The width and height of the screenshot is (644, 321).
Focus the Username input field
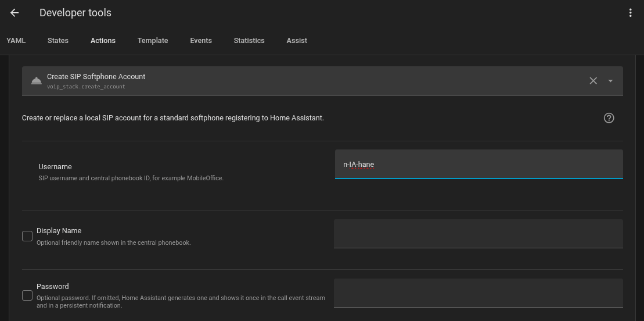pyautogui.click(x=479, y=164)
